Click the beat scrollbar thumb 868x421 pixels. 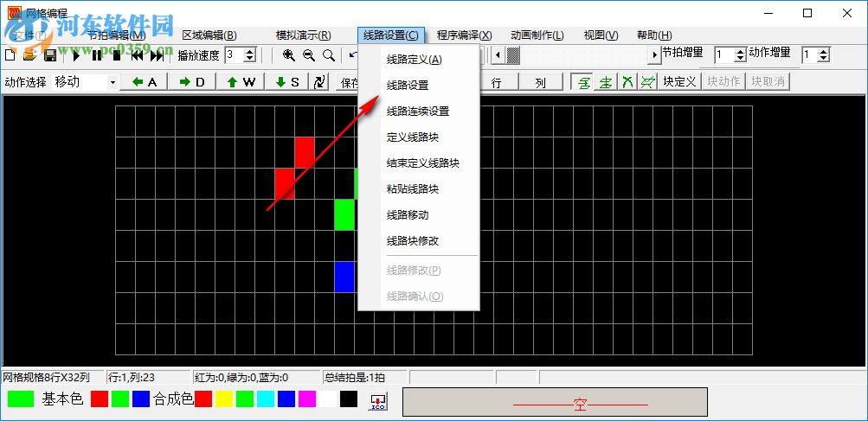[x=513, y=54]
